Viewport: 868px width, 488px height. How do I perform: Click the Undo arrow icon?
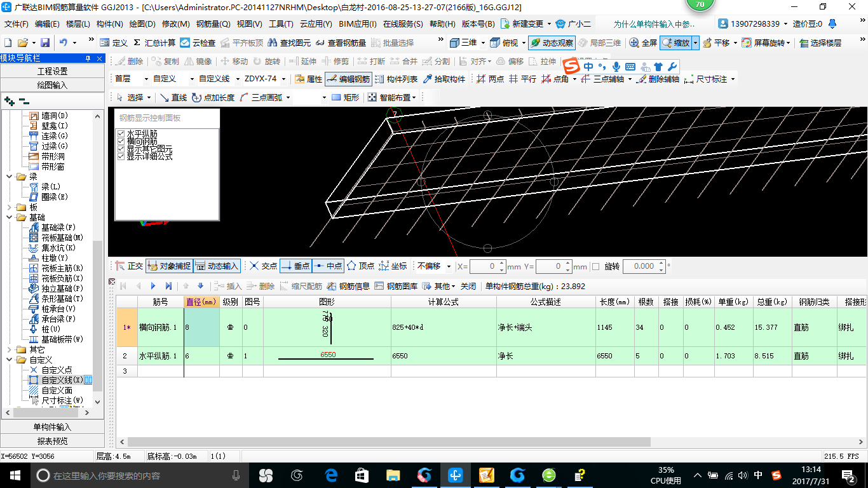click(x=64, y=43)
